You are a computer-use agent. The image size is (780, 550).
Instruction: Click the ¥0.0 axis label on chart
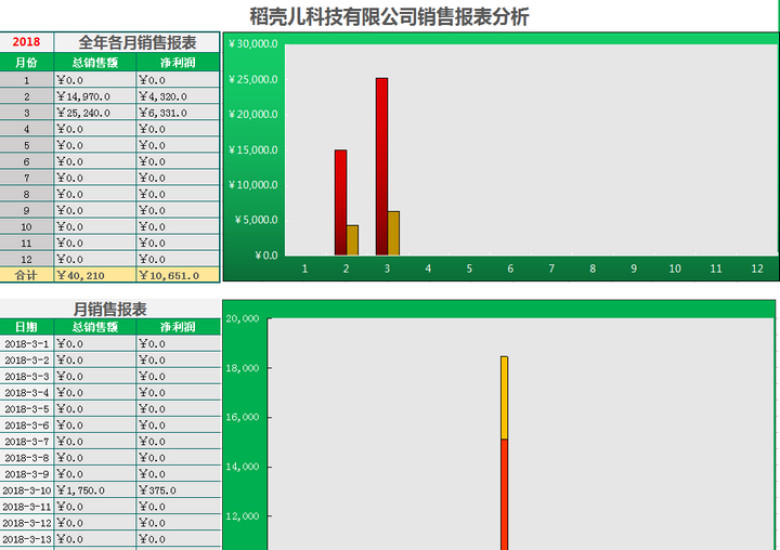click(266, 255)
